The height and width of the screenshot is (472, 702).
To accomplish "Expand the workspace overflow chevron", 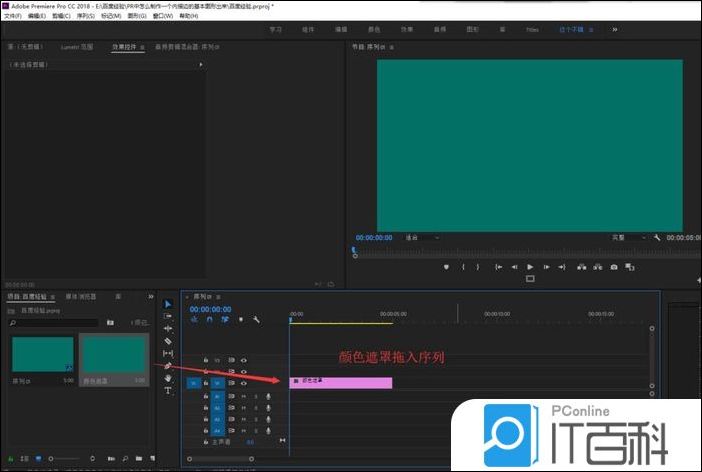I will [614, 29].
